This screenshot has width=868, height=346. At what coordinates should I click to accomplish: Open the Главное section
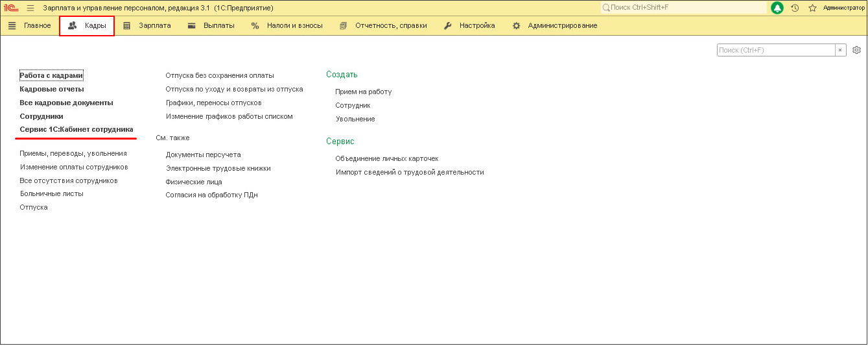pyautogui.click(x=30, y=25)
